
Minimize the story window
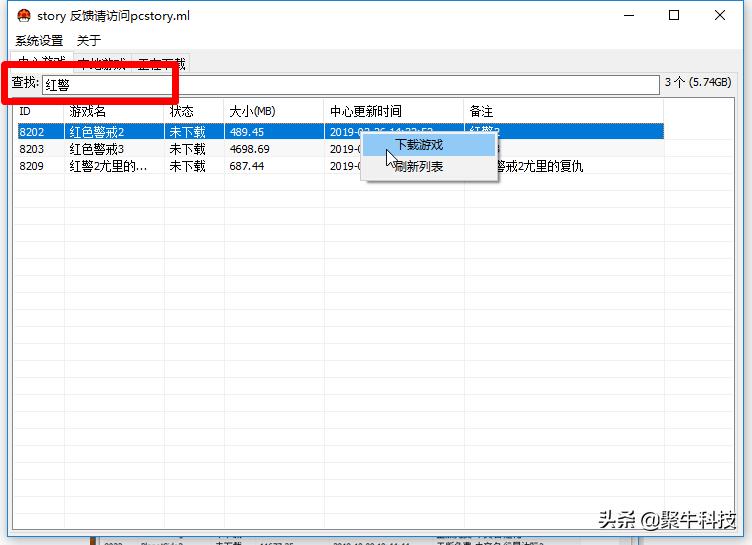(x=629, y=15)
